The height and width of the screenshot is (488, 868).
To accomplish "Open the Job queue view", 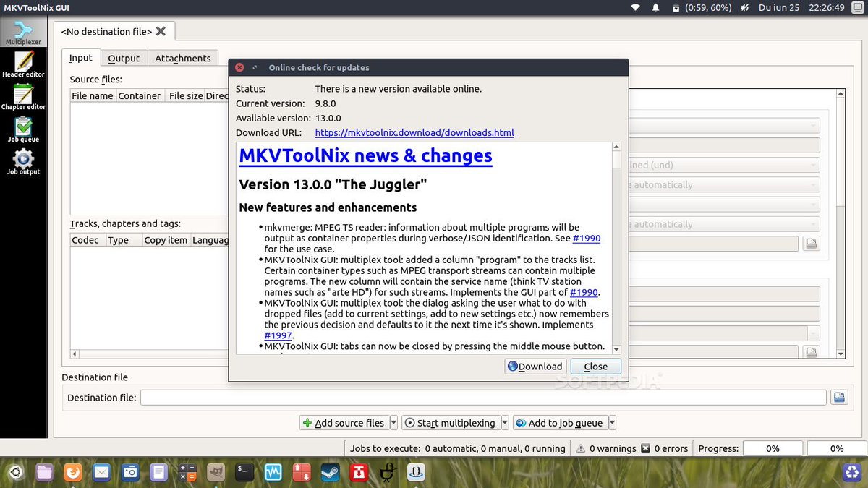I will (x=23, y=130).
